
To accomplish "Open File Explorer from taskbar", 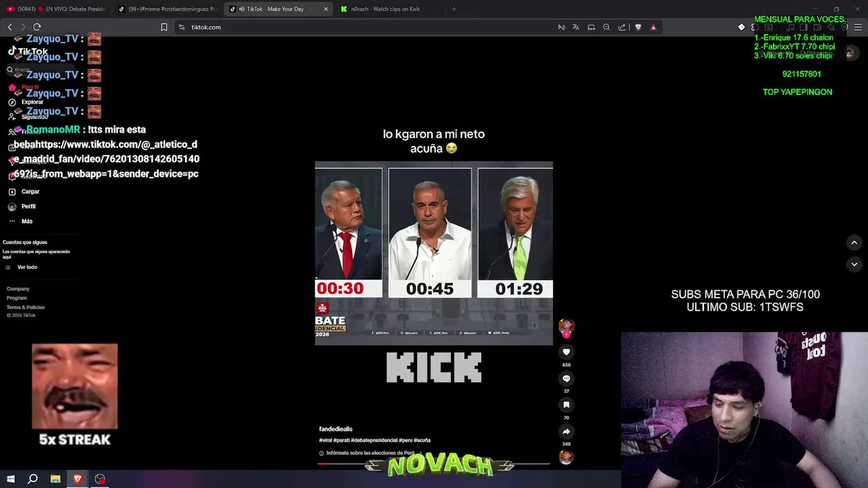I will pyautogui.click(x=55, y=479).
